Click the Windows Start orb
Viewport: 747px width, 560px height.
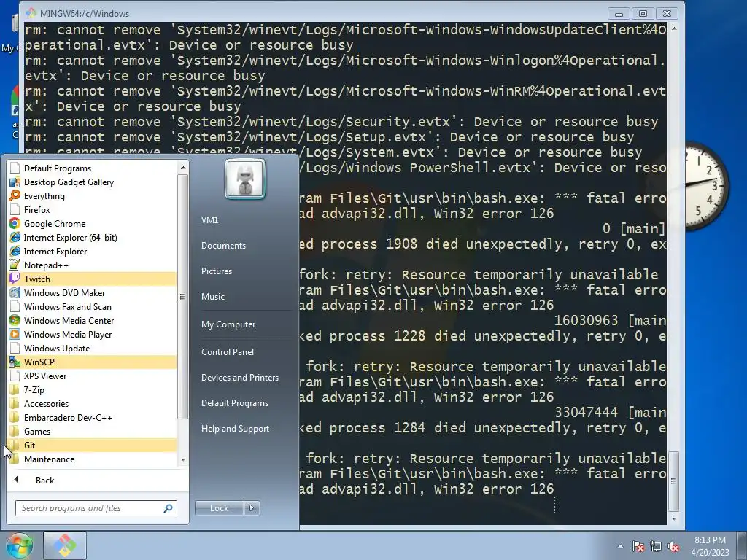click(x=19, y=545)
